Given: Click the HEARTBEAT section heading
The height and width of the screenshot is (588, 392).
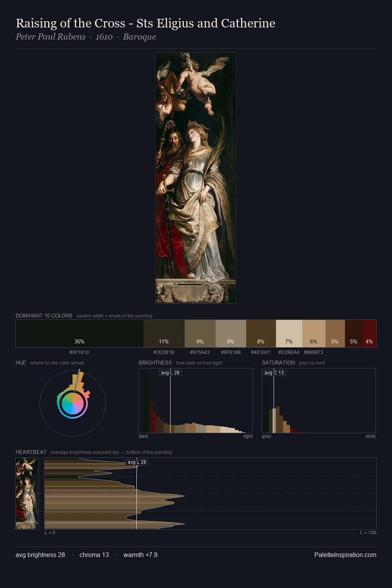Looking at the screenshot, I should click(31, 452).
